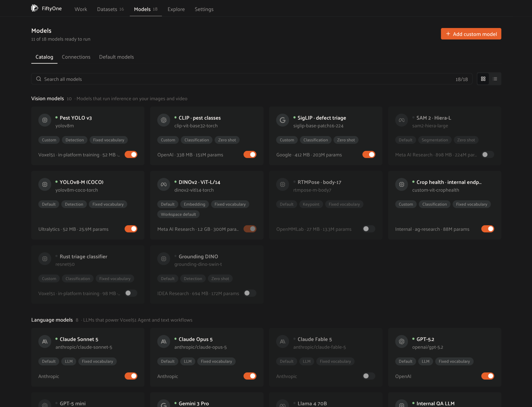Screen dimensions: 532x407
Task: Switch to the Default models tab
Action: click(x=116, y=57)
